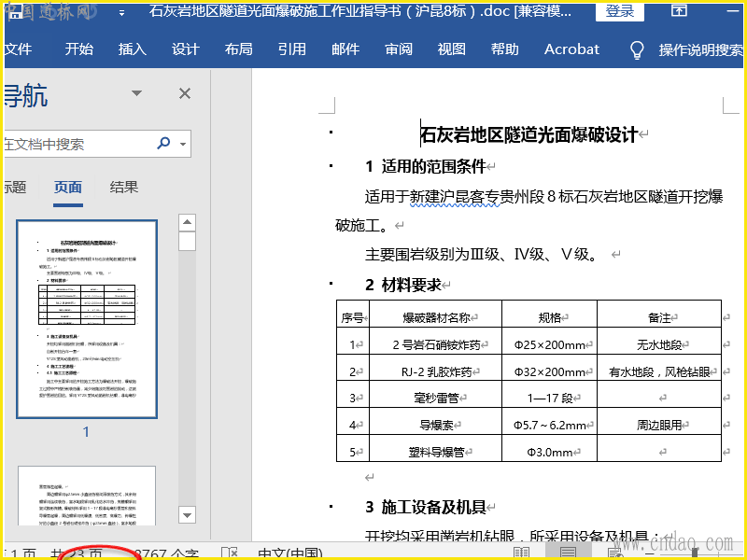Image resolution: width=747 pixels, height=560 pixels.
Task: Open the Acrobat ribbon tab
Action: 571,49
